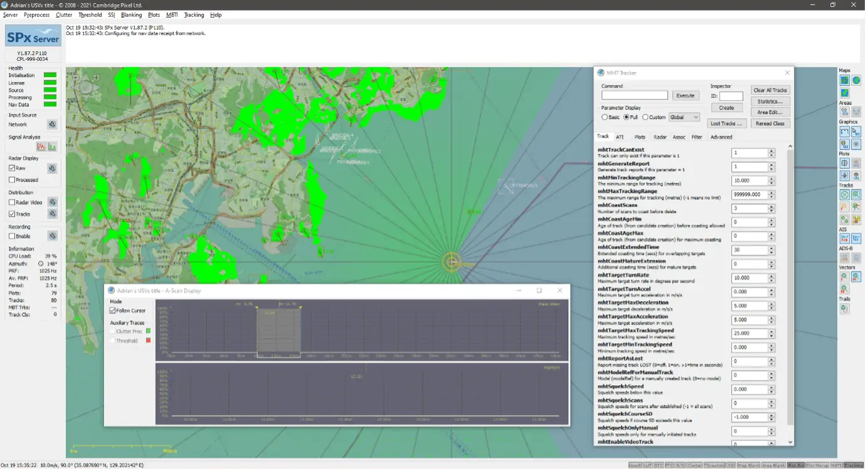Open the Preprocess menu
Screen dimensions: 868x471
pos(36,15)
